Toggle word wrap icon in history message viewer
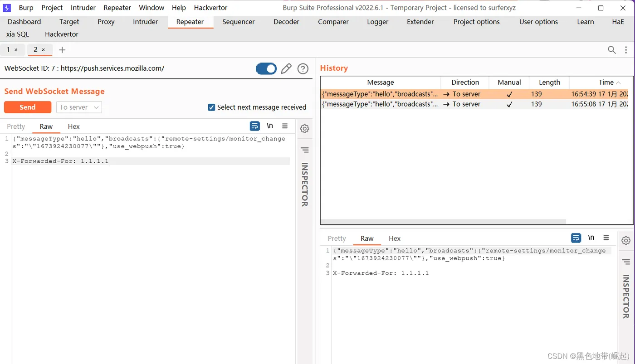This screenshot has width=635, height=364. pyautogui.click(x=576, y=238)
